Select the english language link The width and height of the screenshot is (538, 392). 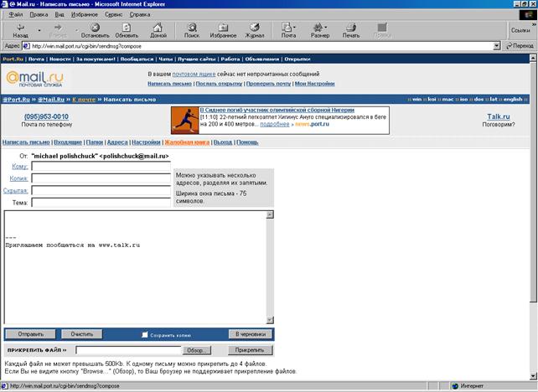513,99
